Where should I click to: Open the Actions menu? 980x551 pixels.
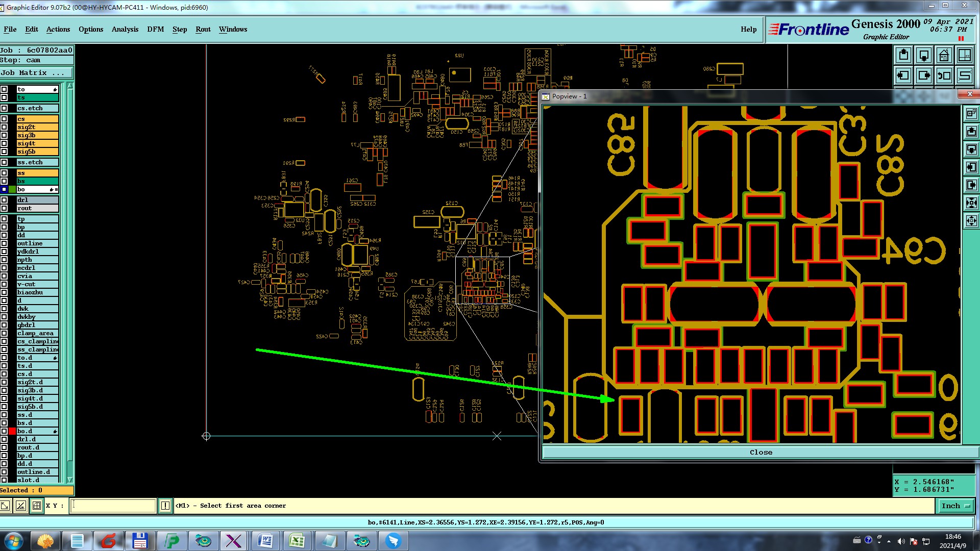coord(58,29)
